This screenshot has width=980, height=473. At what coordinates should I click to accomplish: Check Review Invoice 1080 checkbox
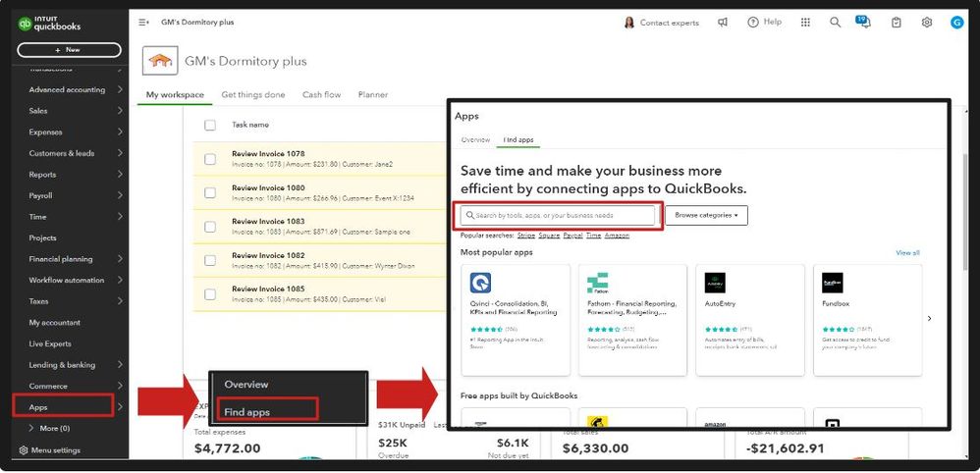(210, 192)
